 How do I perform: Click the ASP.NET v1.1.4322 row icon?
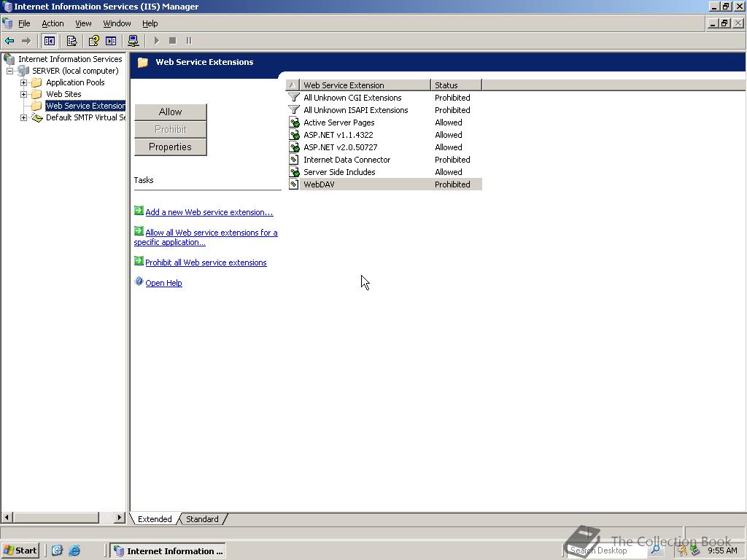[x=295, y=135]
